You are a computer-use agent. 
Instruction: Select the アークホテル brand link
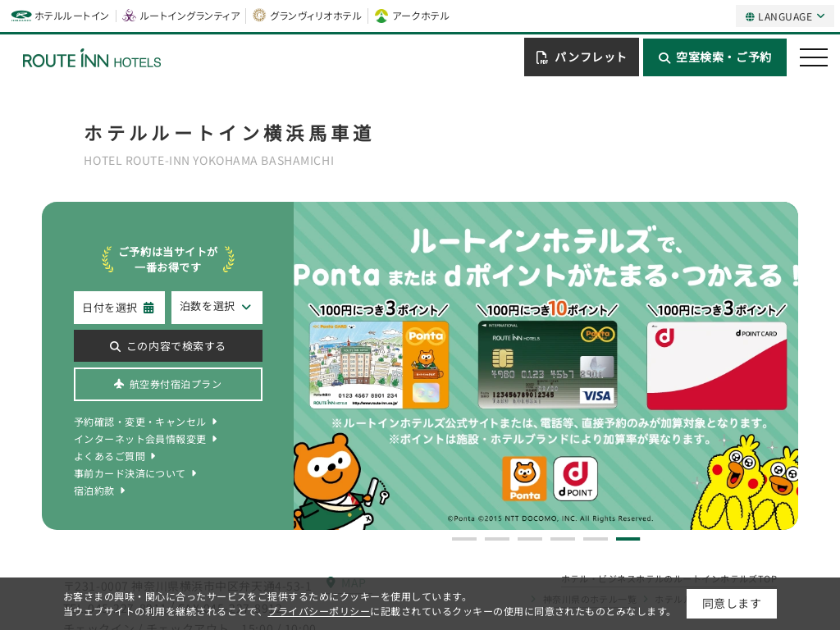point(412,16)
